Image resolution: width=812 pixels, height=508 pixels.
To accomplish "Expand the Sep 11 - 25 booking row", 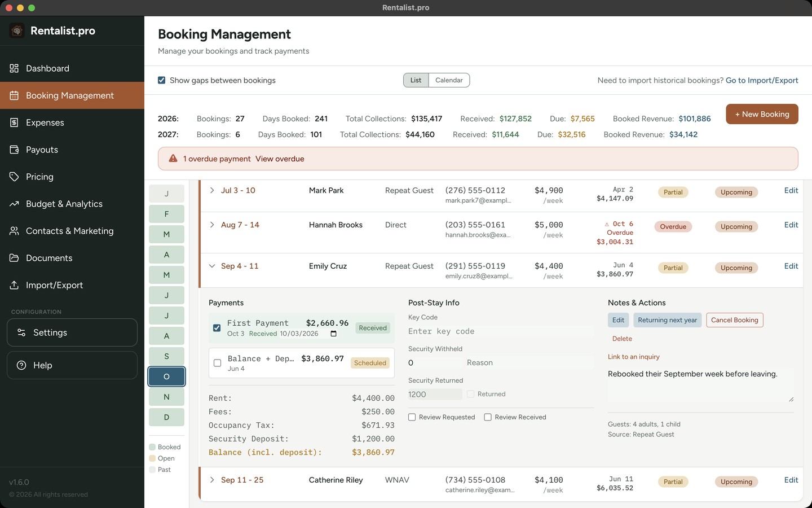I will coord(212,480).
